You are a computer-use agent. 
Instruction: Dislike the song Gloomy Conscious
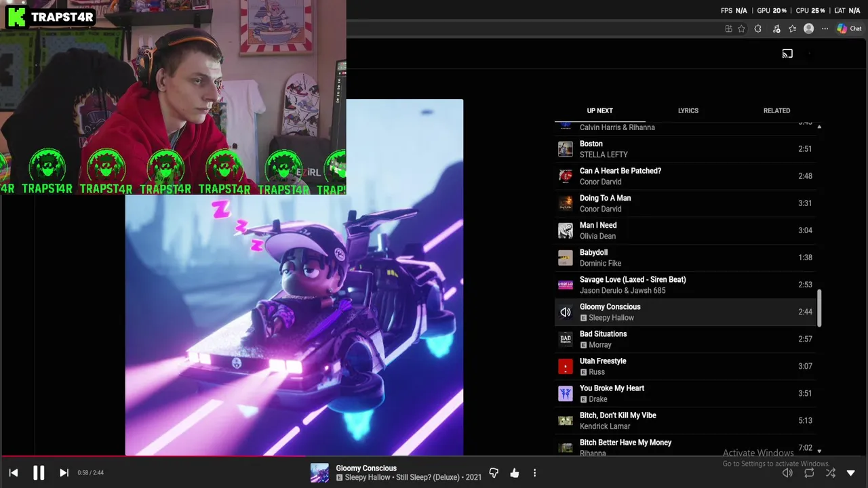pyautogui.click(x=494, y=473)
